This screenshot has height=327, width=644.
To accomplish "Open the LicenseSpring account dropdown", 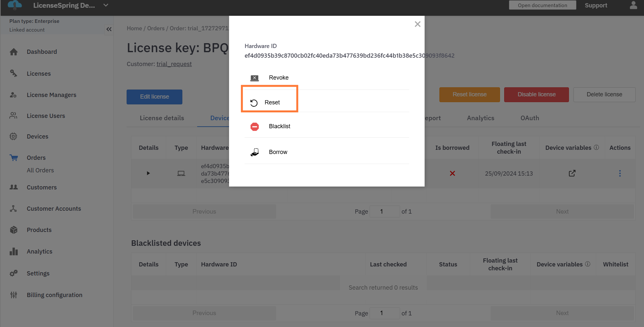I will (x=106, y=5).
